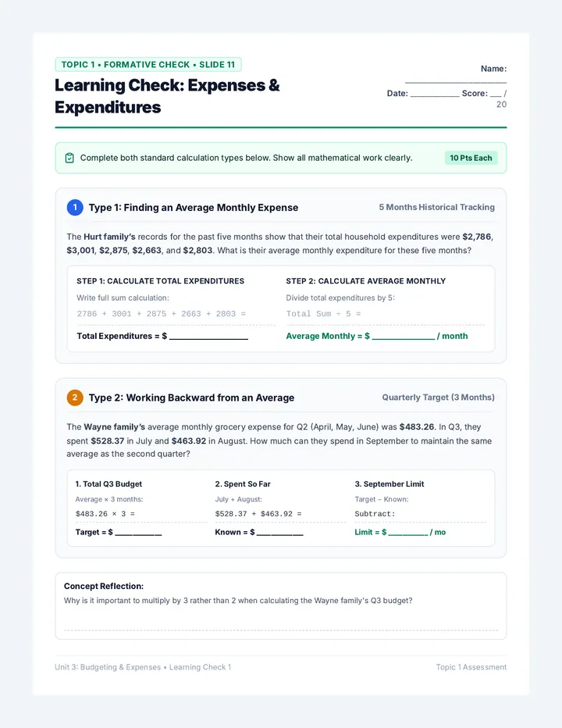Click the Topic 1 Assessment footer text

pyautogui.click(x=471, y=667)
